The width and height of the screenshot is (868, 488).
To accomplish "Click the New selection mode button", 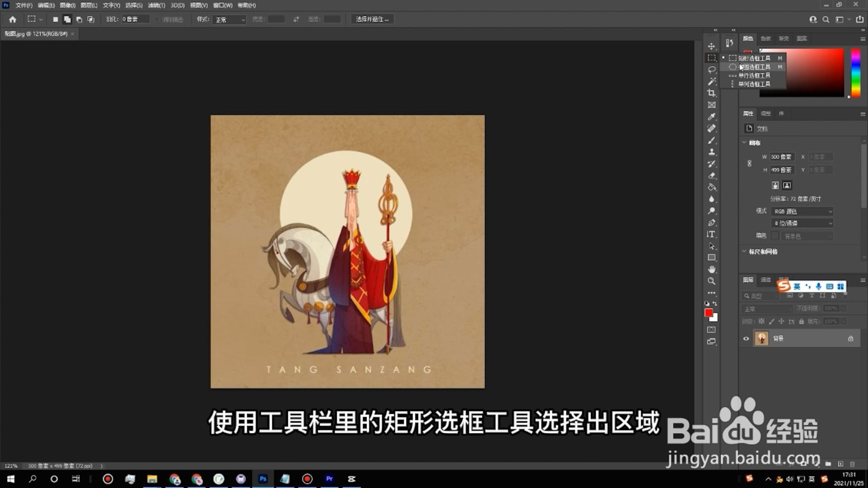I will [x=55, y=19].
